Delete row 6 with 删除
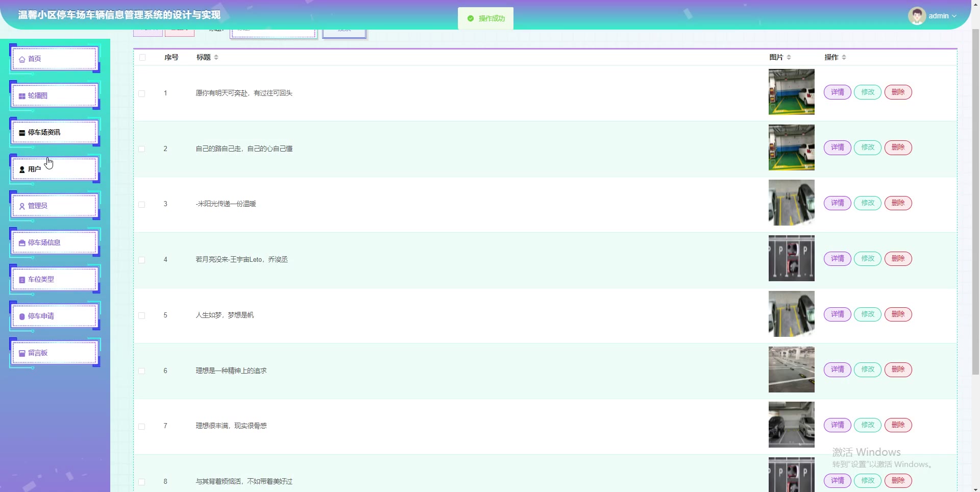980x492 pixels. tap(898, 370)
